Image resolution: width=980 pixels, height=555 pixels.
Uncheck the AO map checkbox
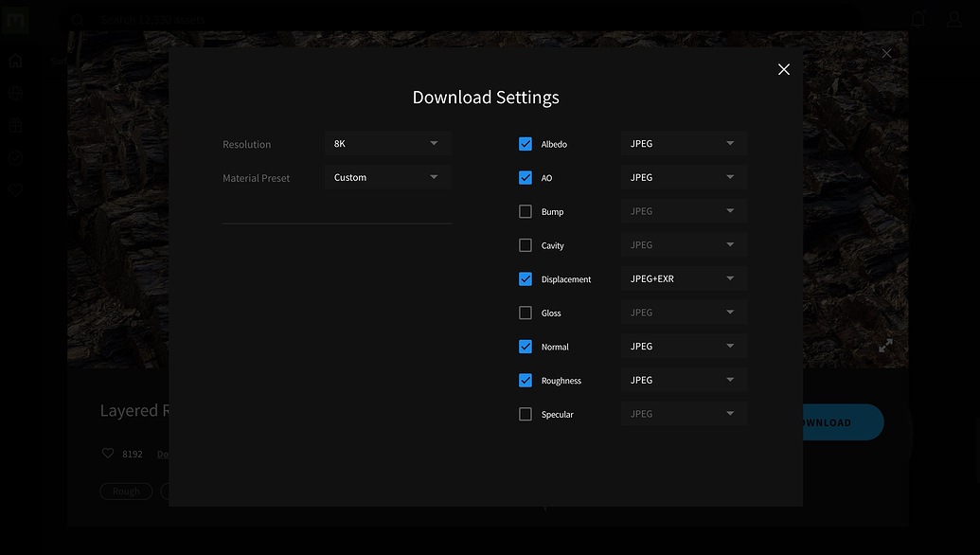coord(526,178)
